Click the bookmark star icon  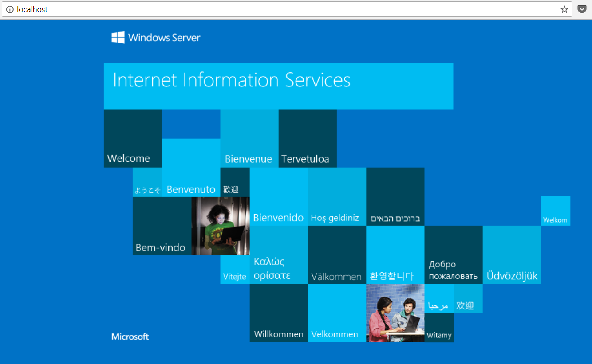click(x=564, y=9)
